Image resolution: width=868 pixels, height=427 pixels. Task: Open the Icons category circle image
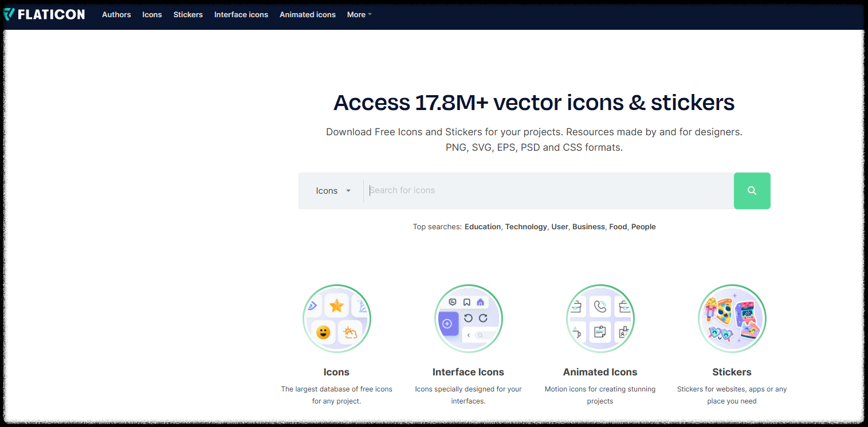click(x=336, y=319)
